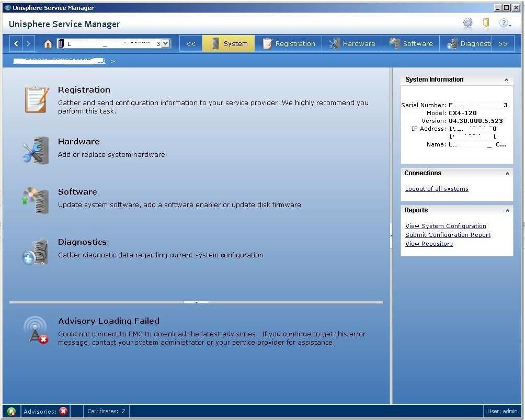525x420 pixels.
Task: Open View System Configuration report
Action: click(x=446, y=226)
